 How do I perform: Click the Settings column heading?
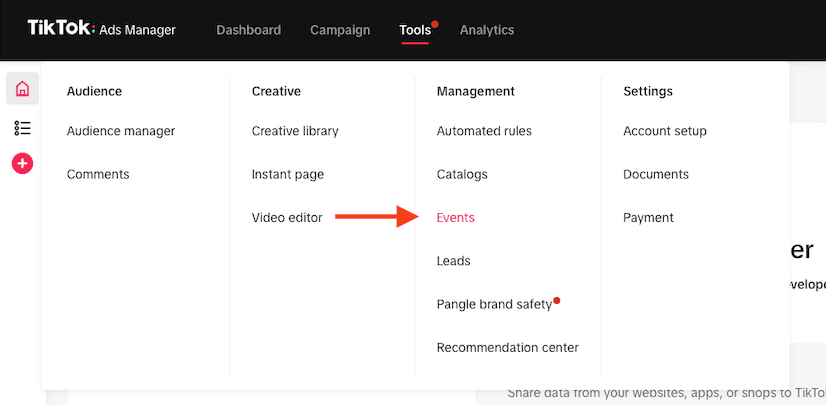click(x=648, y=91)
